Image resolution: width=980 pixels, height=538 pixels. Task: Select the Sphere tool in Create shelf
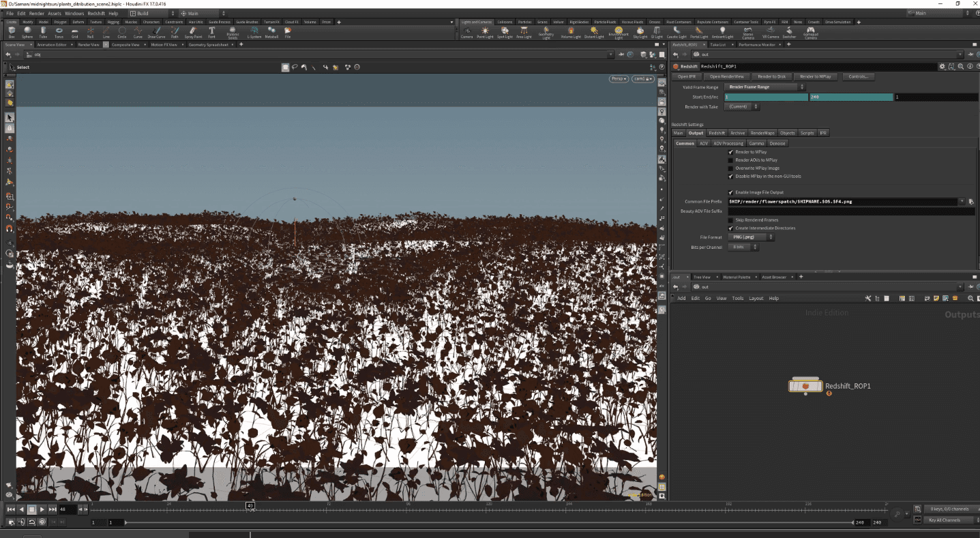tap(27, 31)
